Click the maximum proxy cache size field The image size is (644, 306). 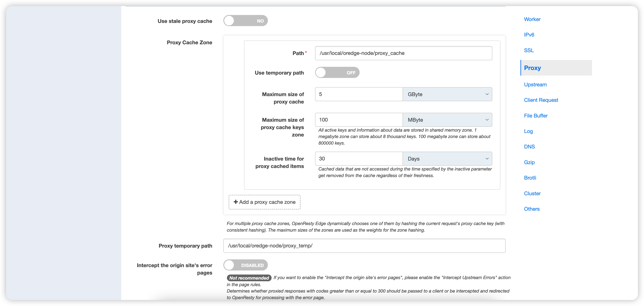[x=359, y=94]
